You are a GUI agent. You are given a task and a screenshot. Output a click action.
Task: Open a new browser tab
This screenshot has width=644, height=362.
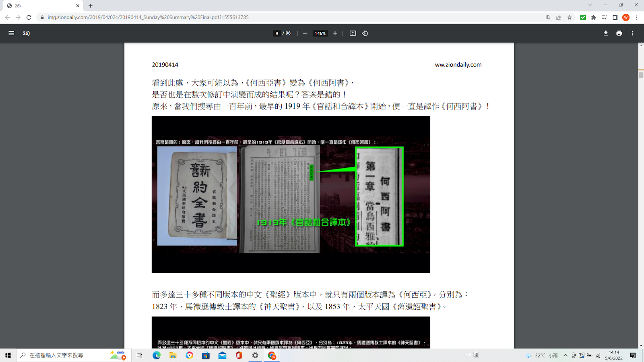[x=91, y=6]
